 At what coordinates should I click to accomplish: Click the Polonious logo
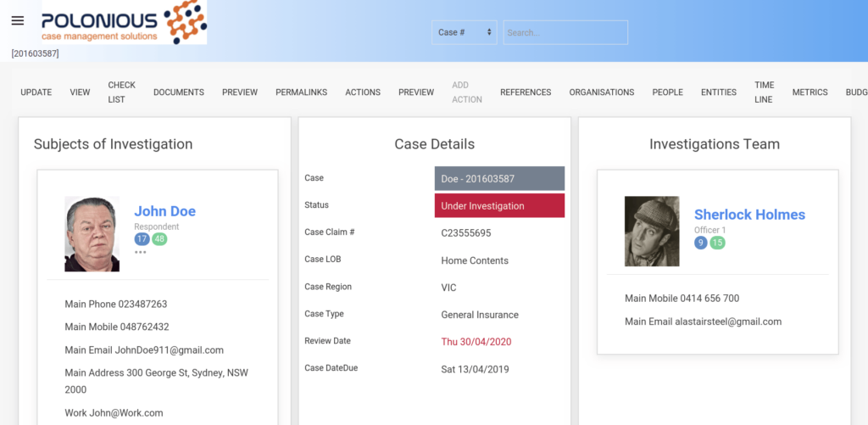coord(124,23)
